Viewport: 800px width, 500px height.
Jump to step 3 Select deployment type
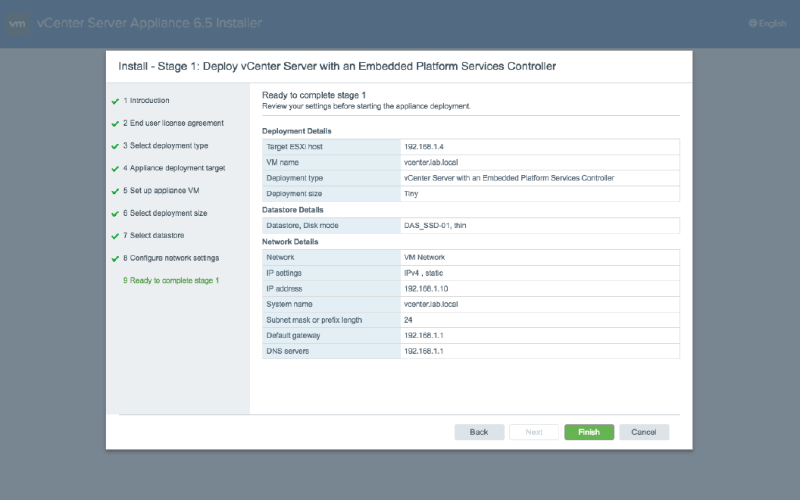tap(165, 146)
